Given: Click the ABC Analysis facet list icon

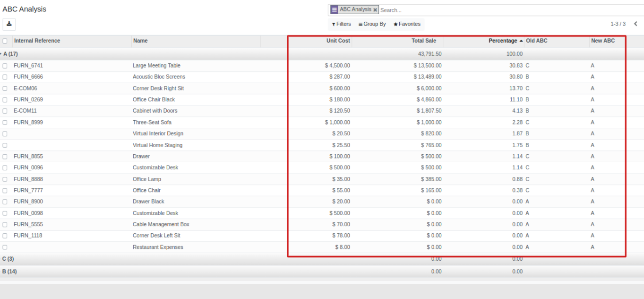Looking at the screenshot, I should pyautogui.click(x=334, y=9).
